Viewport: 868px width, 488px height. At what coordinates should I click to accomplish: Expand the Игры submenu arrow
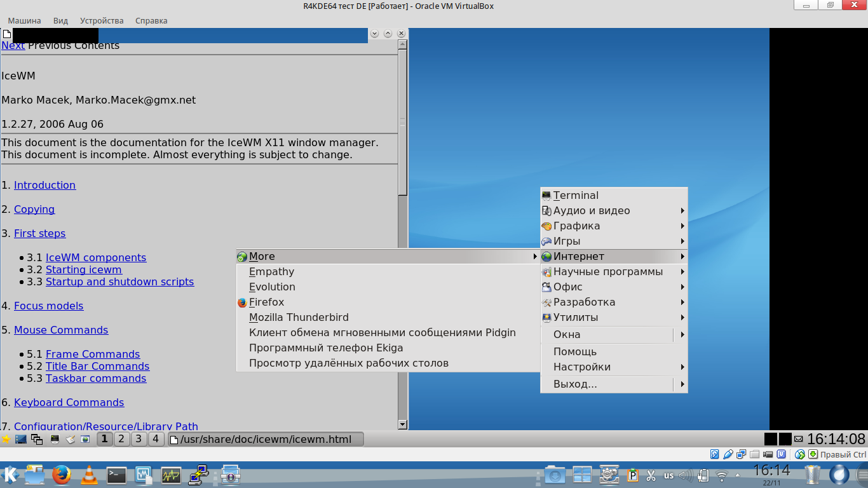[682, 241]
